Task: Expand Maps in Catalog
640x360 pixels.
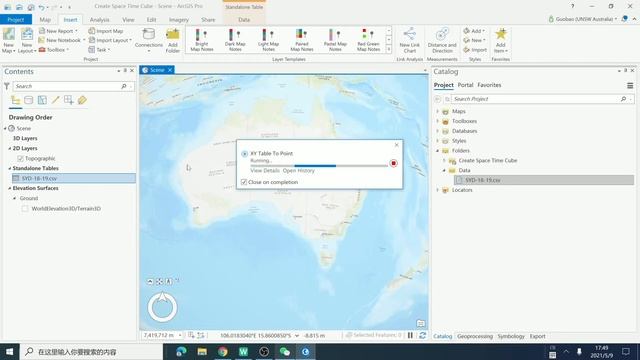Action: 437,111
